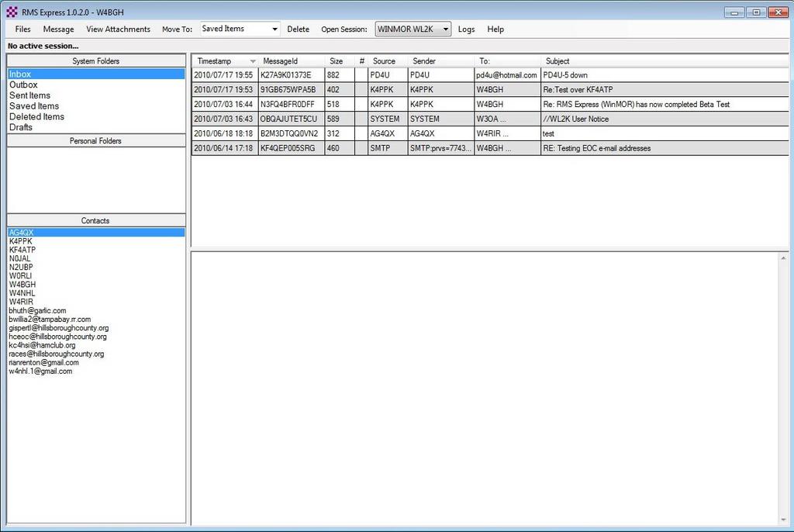Sort by MessageId column header
Viewport: 794px width, 532px height.
(292, 60)
